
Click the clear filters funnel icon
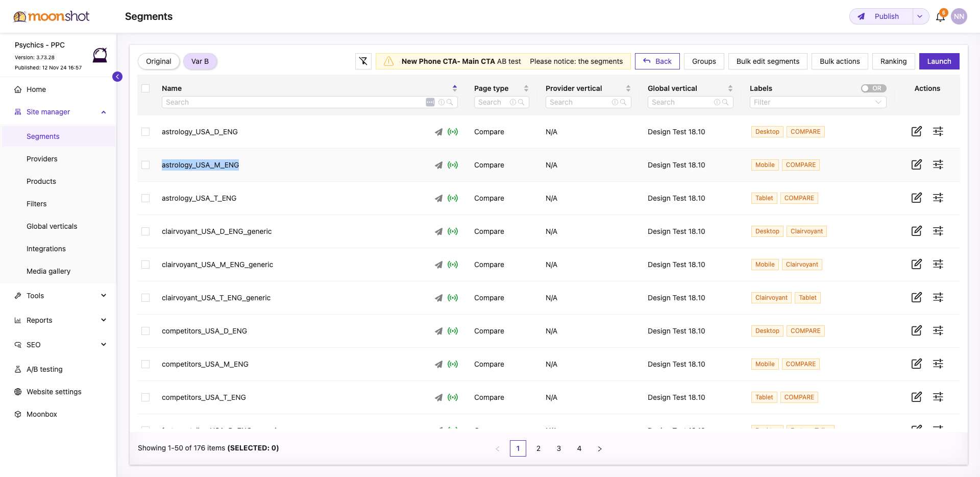point(363,61)
